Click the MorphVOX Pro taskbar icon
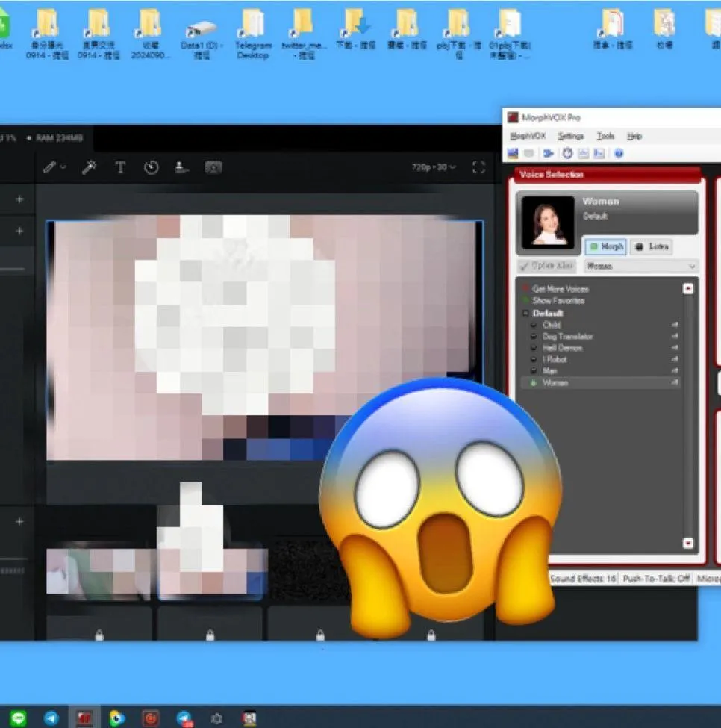 [x=84, y=718]
